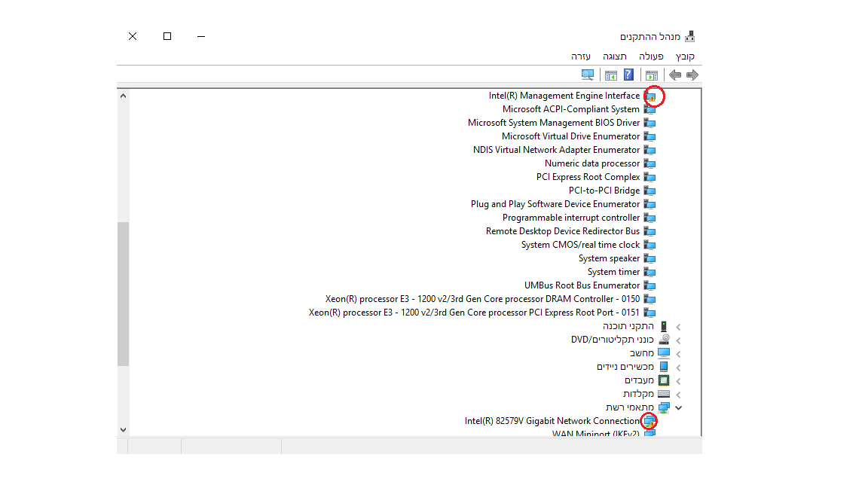The height and width of the screenshot is (488, 868).
Task: Select the System speaker device
Action: tap(609, 258)
